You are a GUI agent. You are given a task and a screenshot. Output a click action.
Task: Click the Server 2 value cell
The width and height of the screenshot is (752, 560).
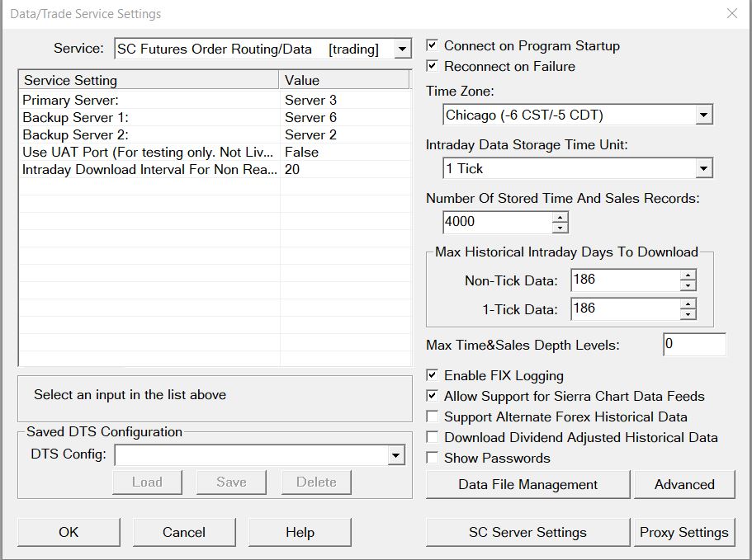click(x=345, y=134)
